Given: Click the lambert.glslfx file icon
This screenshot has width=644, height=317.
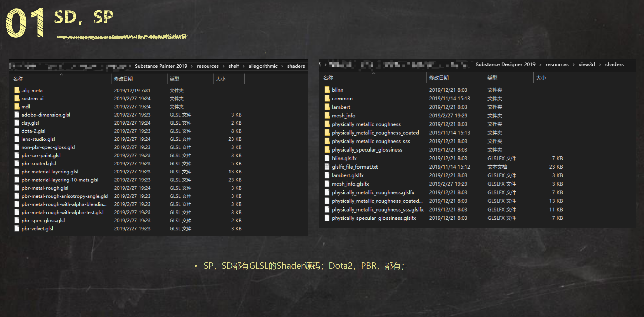Looking at the screenshot, I should tap(327, 175).
